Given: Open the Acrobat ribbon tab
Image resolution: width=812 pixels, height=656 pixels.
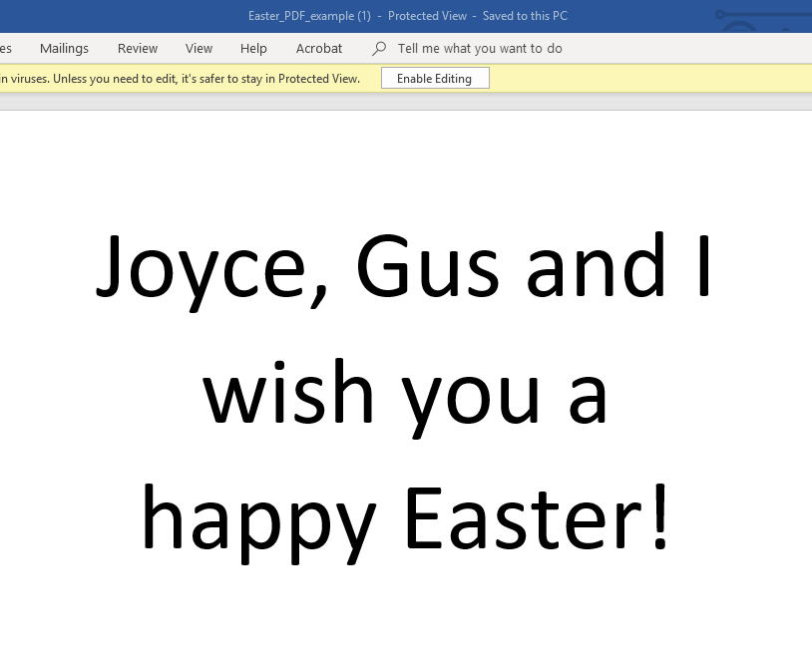Looking at the screenshot, I should pos(319,48).
